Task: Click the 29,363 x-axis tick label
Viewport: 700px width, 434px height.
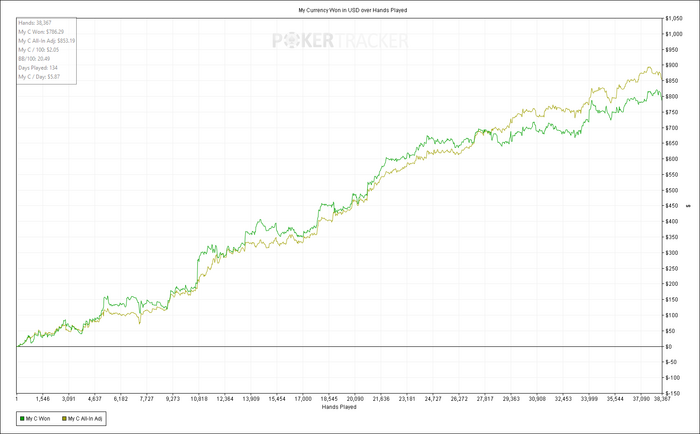Action: (x=511, y=399)
